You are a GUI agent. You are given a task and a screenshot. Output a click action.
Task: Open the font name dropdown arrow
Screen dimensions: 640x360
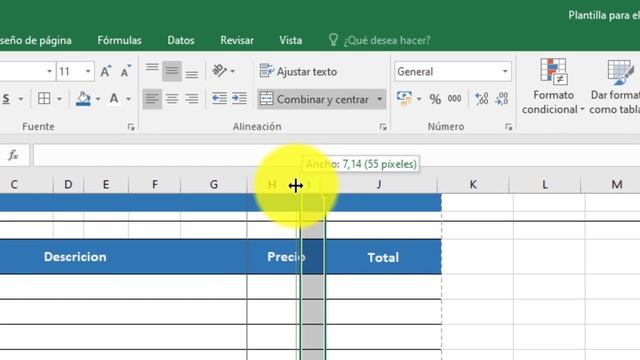tap(49, 71)
